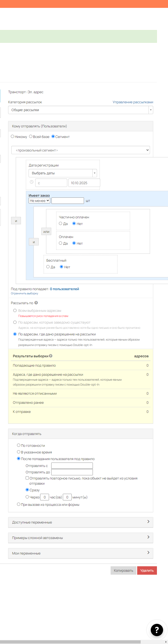Expand Примеры сложной автозамены section
Image resolution: width=168 pixels, height=644 pixels.
point(80,538)
